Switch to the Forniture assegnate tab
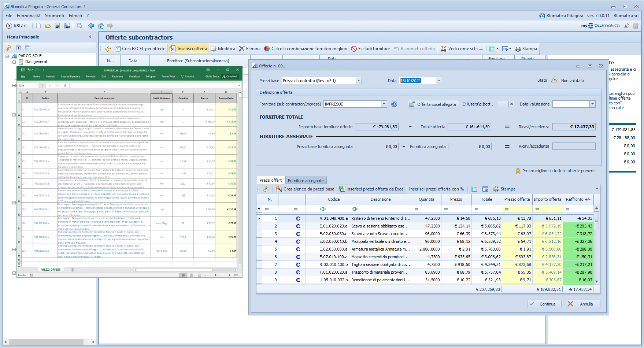This screenshot has height=348, width=644. [306, 181]
